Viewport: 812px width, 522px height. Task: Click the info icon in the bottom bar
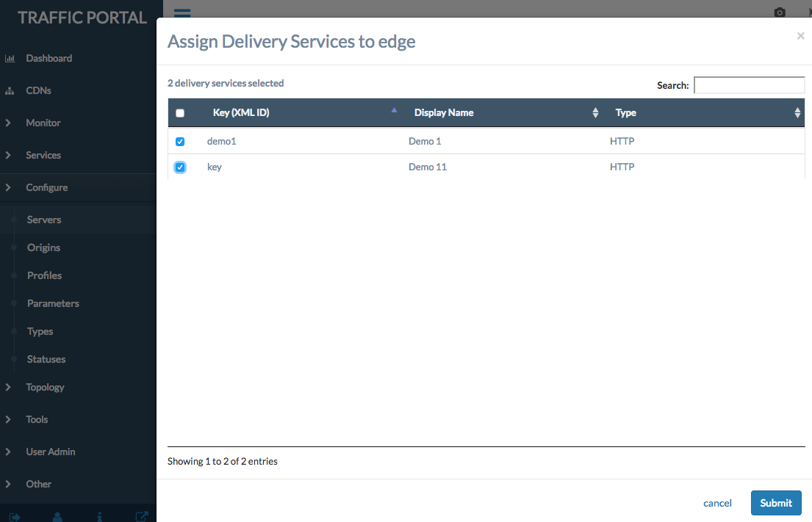tap(100, 516)
